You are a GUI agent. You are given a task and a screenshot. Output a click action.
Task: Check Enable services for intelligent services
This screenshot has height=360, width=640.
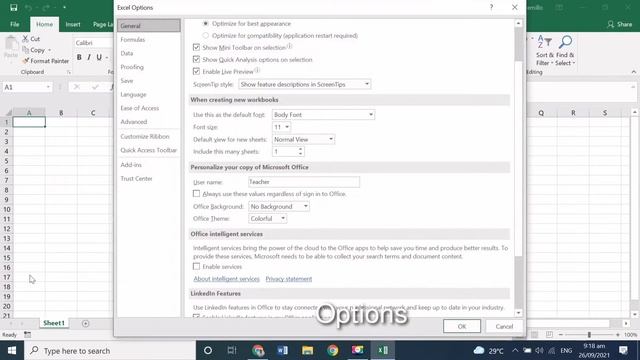(196, 266)
